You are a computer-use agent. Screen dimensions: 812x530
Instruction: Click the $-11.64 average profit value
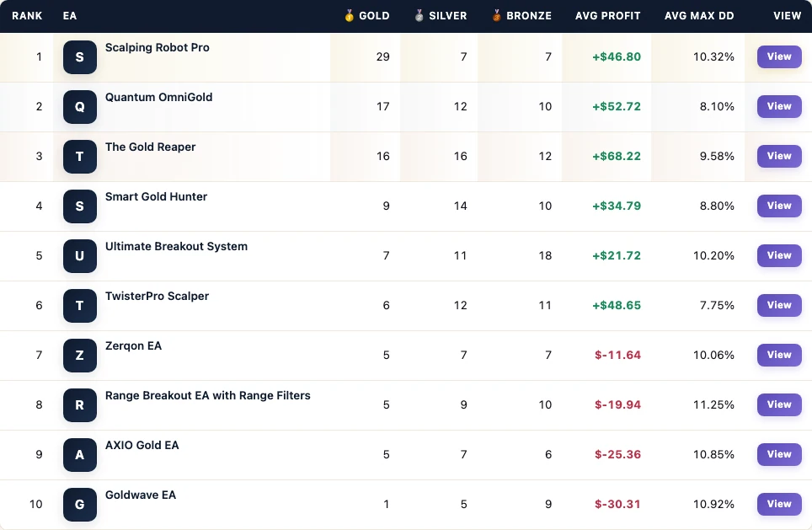[x=617, y=356]
